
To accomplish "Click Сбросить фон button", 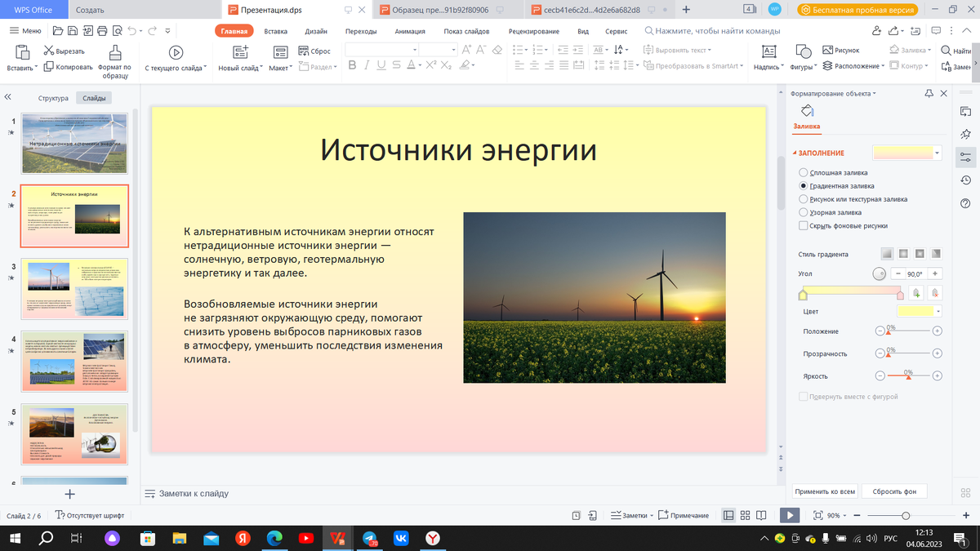I will 894,491.
